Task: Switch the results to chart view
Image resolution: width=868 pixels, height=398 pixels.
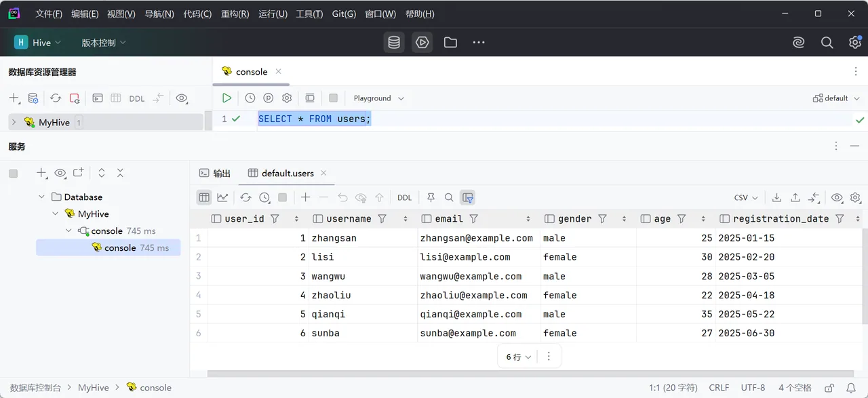Action: click(x=222, y=197)
